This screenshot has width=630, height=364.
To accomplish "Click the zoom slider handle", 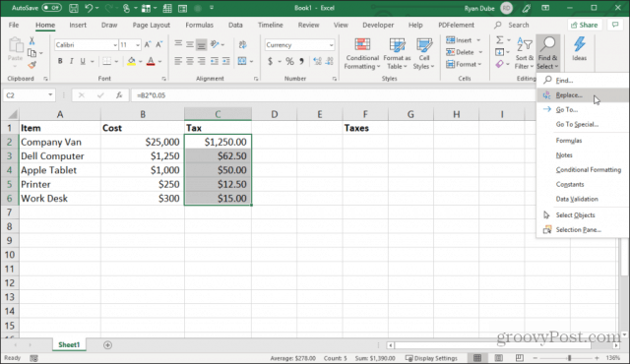I will (x=569, y=357).
